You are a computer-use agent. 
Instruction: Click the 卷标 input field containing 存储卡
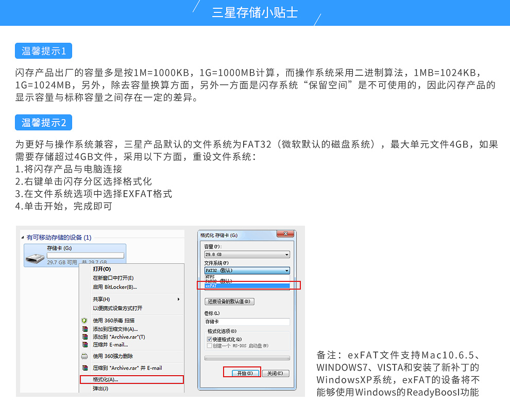247,322
